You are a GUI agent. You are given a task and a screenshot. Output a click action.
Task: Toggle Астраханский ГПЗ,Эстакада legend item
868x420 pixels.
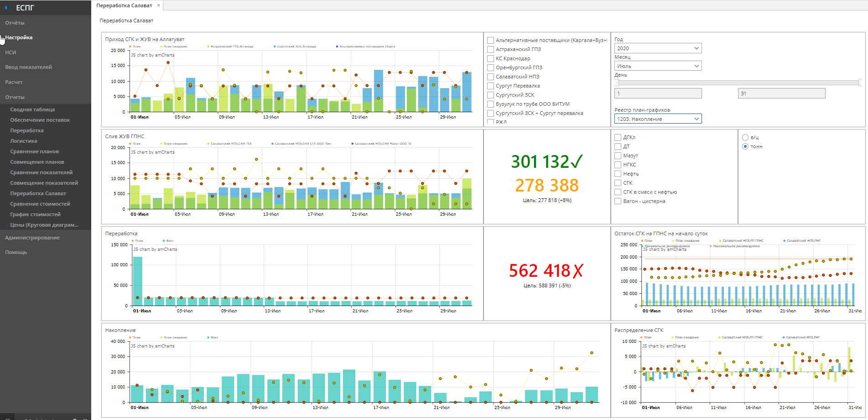(x=230, y=47)
